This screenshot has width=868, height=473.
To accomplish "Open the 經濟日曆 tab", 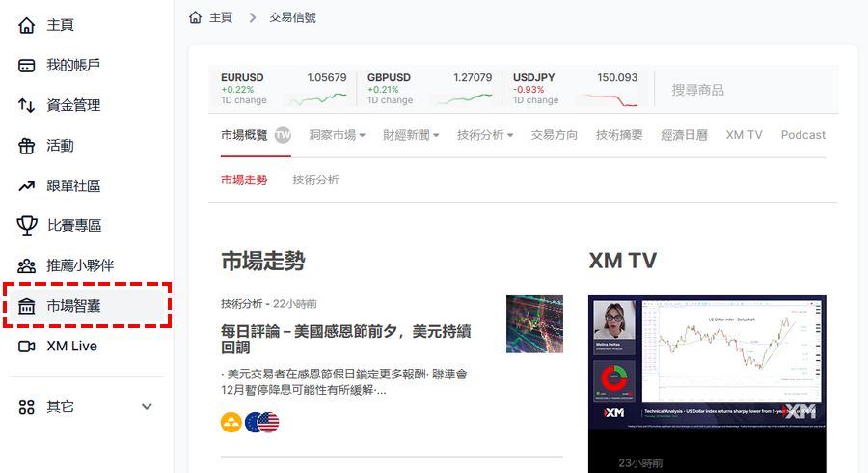I will click(x=684, y=135).
